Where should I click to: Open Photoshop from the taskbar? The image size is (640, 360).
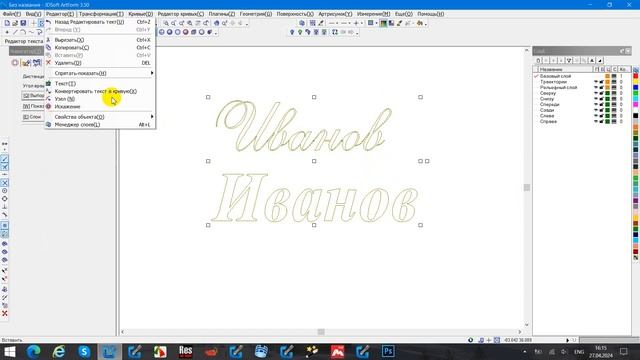coord(388,351)
